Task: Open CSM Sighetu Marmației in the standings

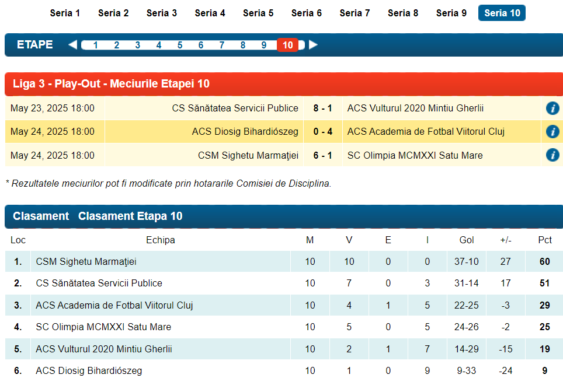Action: click(86, 261)
